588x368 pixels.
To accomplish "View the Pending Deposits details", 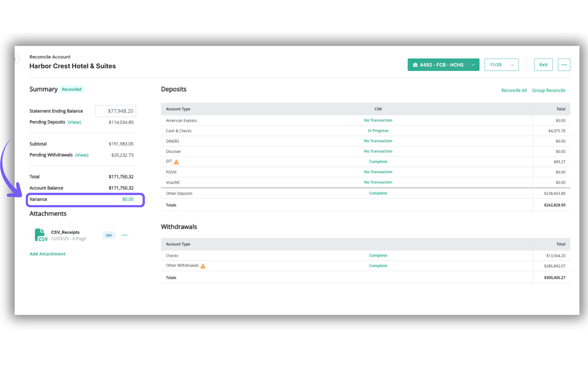I will (74, 122).
